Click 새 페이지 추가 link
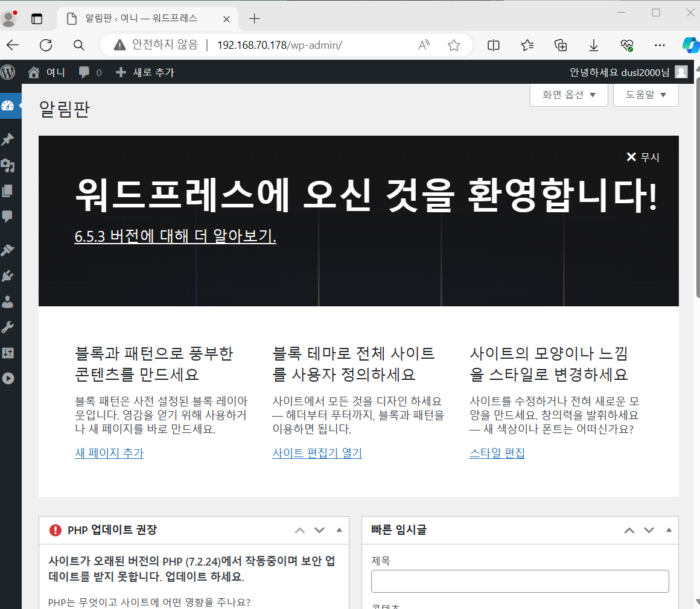This screenshot has height=609, width=700. (x=109, y=453)
